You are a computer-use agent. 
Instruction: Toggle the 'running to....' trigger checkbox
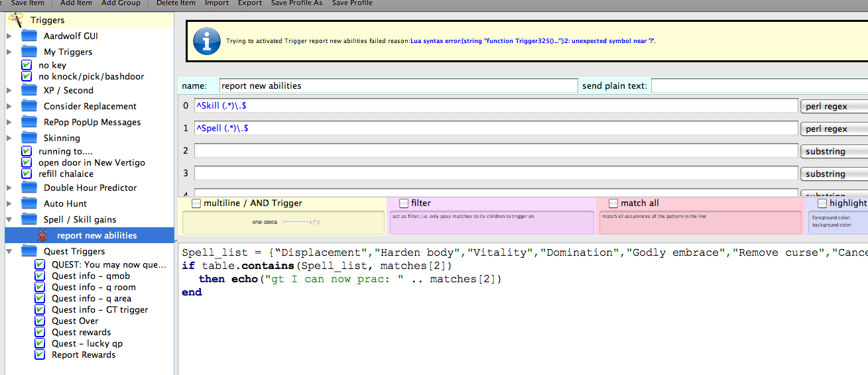(27, 151)
